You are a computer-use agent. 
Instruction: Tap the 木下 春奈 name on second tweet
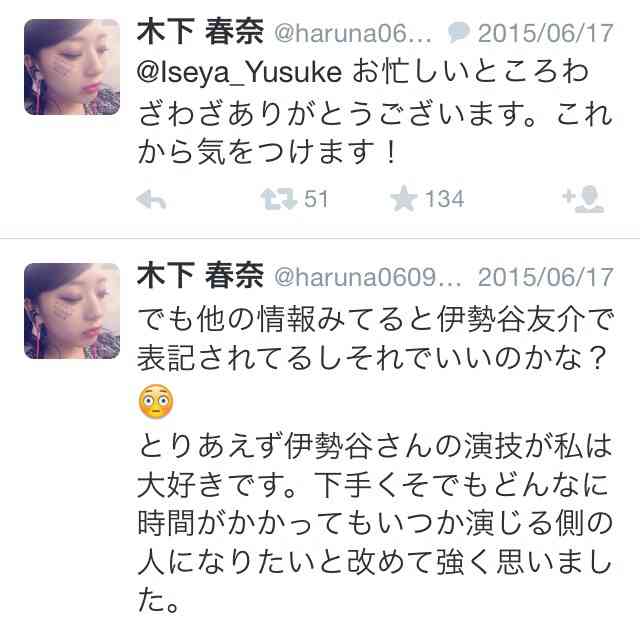click(x=200, y=276)
